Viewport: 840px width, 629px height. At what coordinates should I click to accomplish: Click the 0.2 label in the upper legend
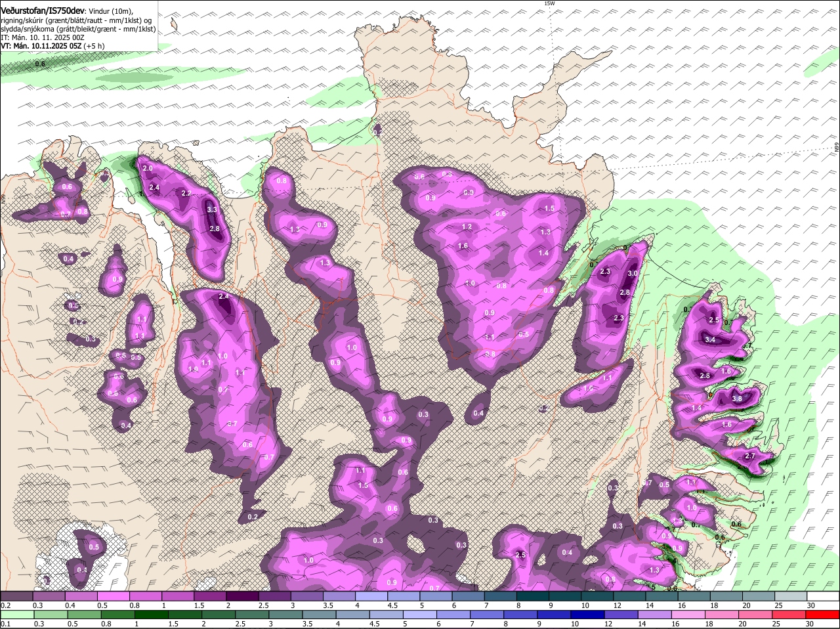click(5, 605)
